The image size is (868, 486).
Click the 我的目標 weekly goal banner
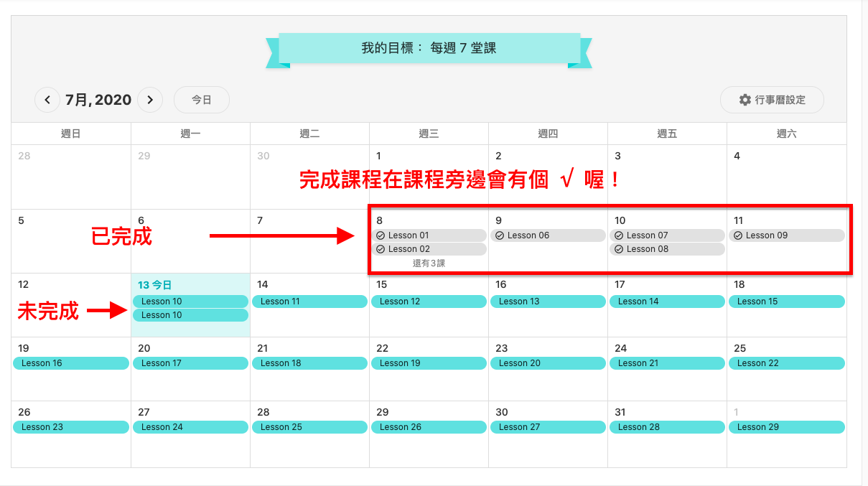[429, 49]
